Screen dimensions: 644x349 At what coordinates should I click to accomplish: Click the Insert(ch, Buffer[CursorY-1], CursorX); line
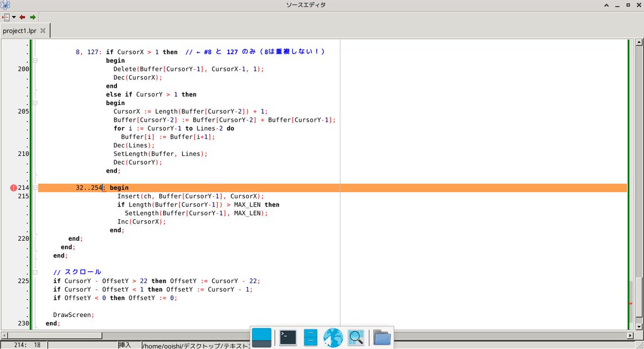pyautogui.click(x=191, y=196)
